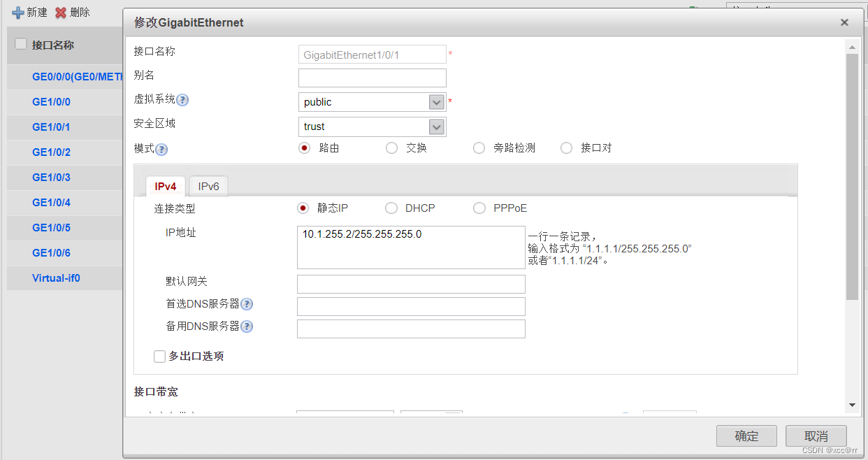Click the New (新建) plus icon
The image size is (868, 460).
[x=18, y=13]
